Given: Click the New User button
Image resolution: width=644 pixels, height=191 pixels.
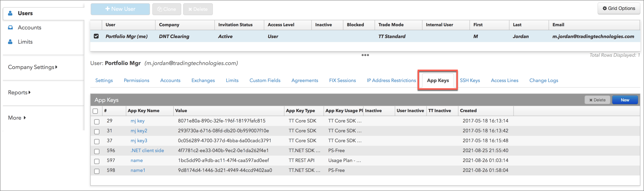Looking at the screenshot, I should pyautogui.click(x=120, y=9).
